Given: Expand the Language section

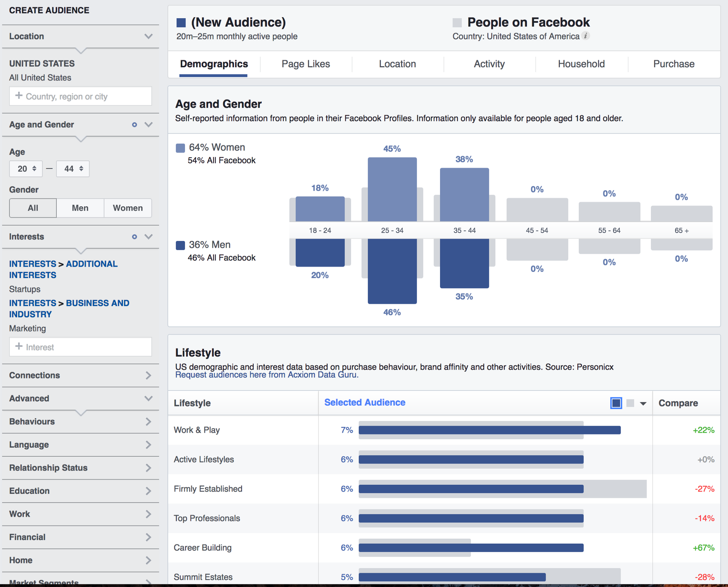Looking at the screenshot, I should [x=80, y=445].
